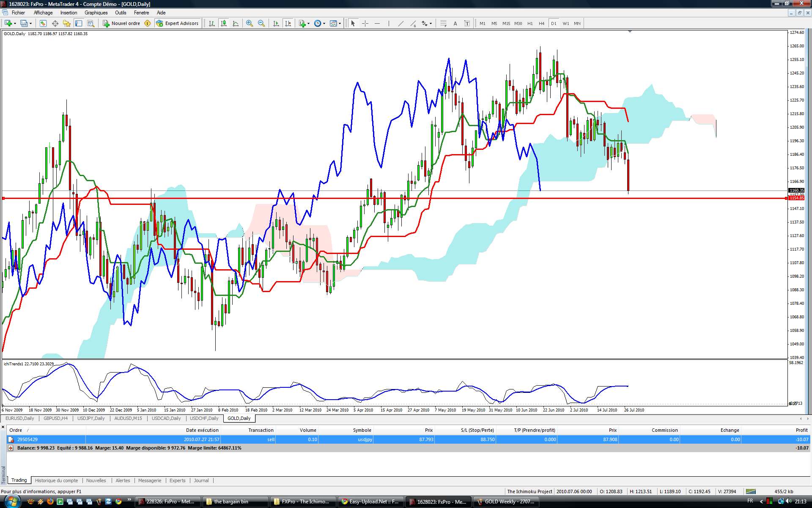
Task: Open the periodicity clock dropdown
Action: [x=324, y=23]
